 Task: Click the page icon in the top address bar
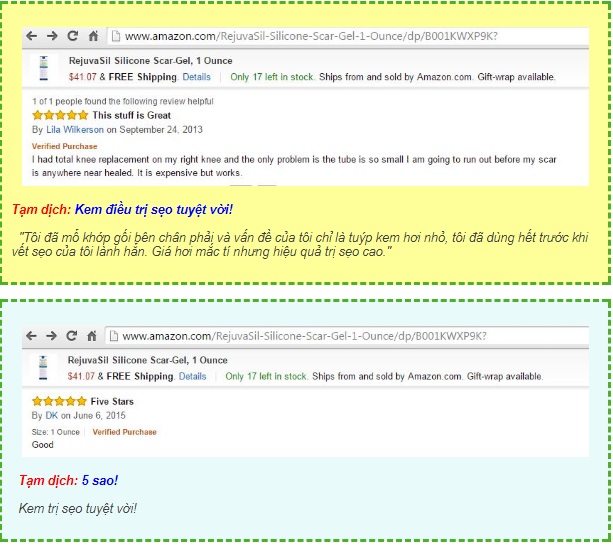click(x=116, y=36)
